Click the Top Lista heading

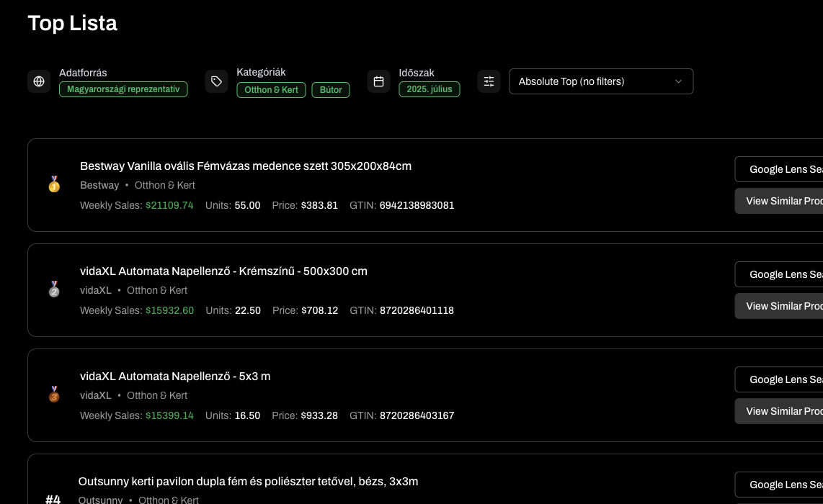point(73,23)
